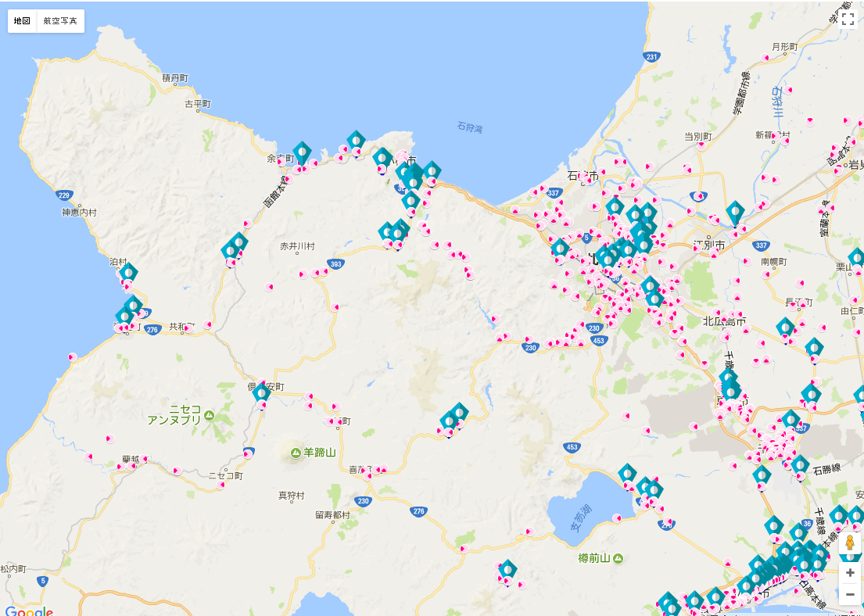Screen dimensions: 864x616
Task: Click the route 393 road shield
Action: click(335, 264)
